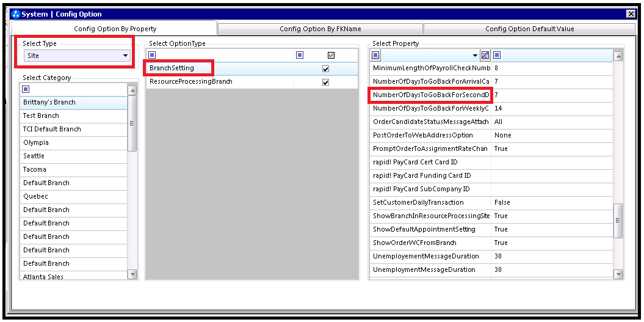Click value 8 for MinimumLengthOfPayrollCheckNumb
Viewport: 644px width, 322px height.
(x=552, y=68)
